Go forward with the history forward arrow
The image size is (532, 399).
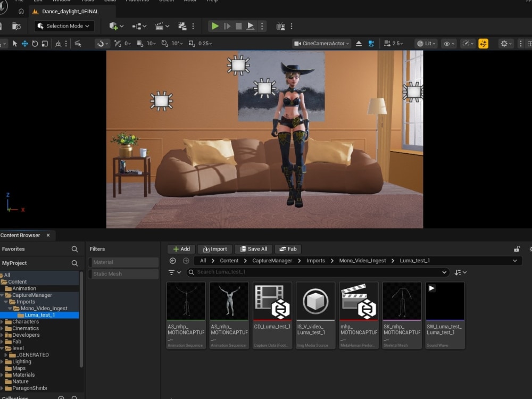pos(186,261)
